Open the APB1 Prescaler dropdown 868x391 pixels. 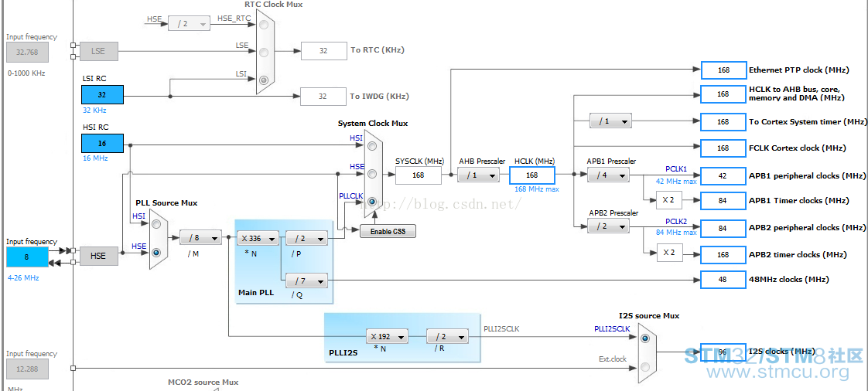pyautogui.click(x=608, y=175)
